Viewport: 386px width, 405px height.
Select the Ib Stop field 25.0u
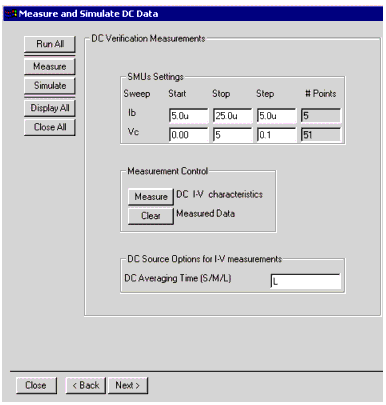pyautogui.click(x=233, y=116)
